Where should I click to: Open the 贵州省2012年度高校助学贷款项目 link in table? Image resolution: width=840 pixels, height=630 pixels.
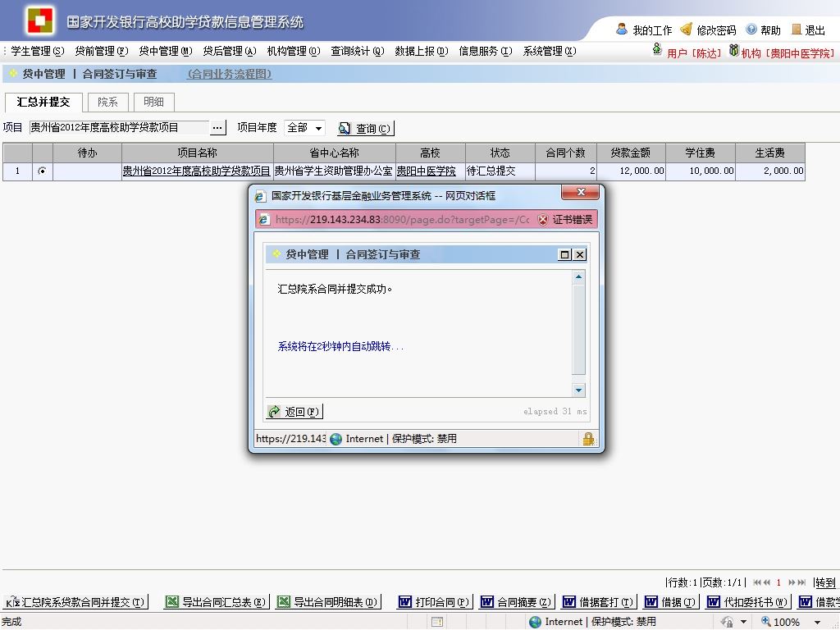click(196, 171)
